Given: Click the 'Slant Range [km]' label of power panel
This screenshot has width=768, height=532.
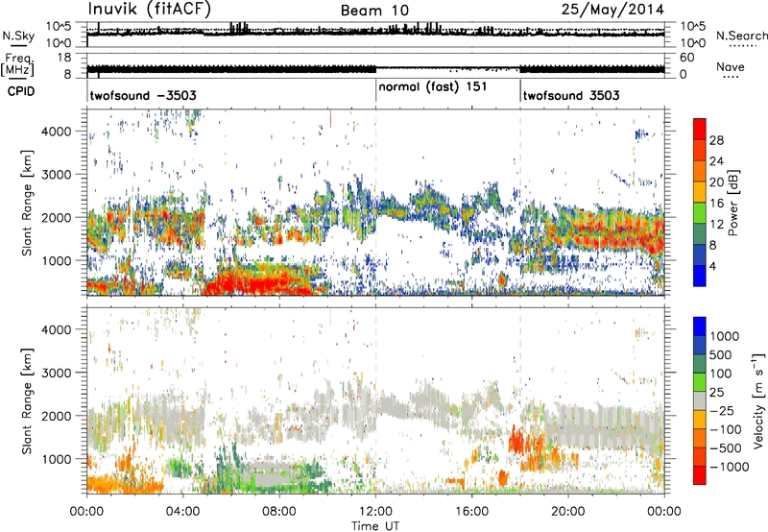Looking at the screenshot, I should [x=27, y=203].
